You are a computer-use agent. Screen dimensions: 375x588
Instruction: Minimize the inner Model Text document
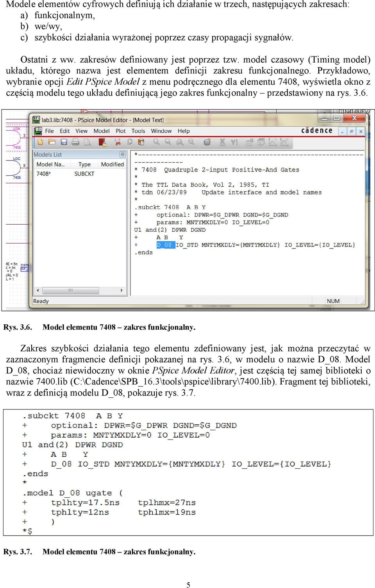(342, 132)
